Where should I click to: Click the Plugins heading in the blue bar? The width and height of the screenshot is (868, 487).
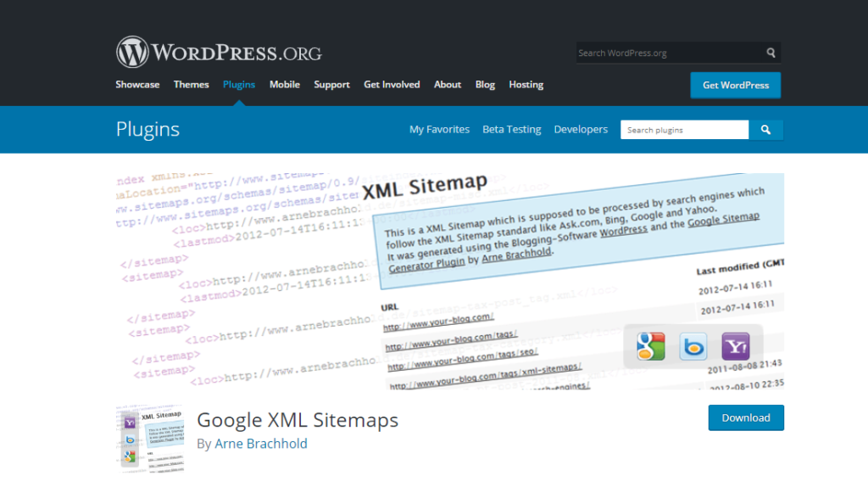147,129
